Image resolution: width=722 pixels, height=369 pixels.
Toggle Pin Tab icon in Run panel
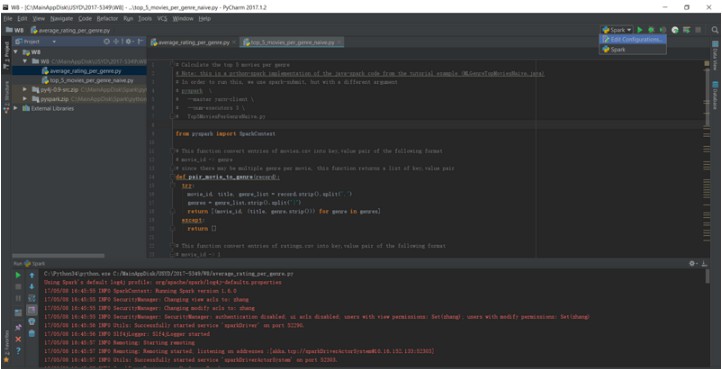(18, 327)
